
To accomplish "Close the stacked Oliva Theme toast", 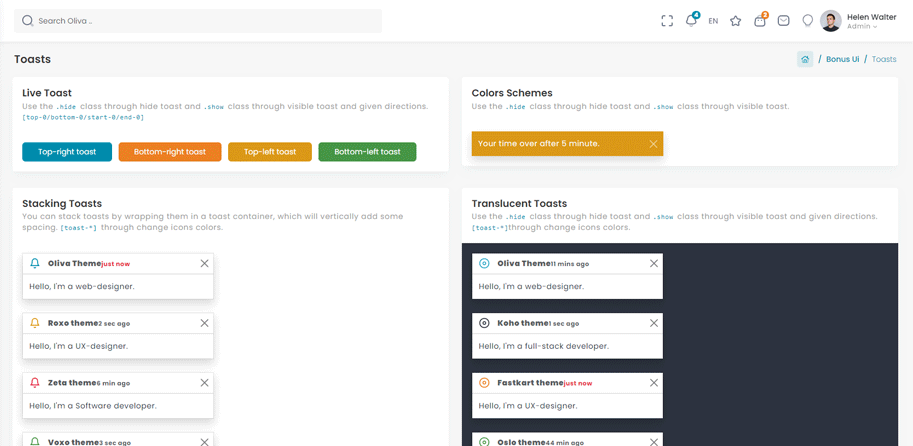I will tap(204, 264).
